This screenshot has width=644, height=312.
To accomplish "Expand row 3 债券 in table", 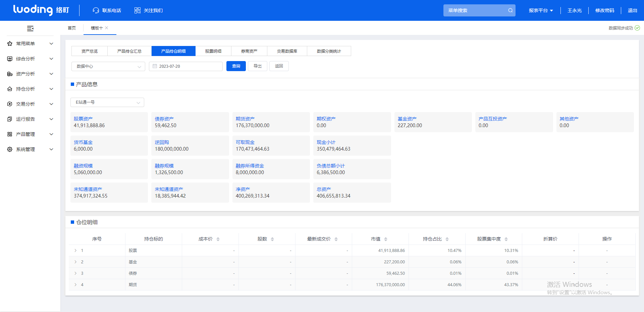I will coord(75,273).
